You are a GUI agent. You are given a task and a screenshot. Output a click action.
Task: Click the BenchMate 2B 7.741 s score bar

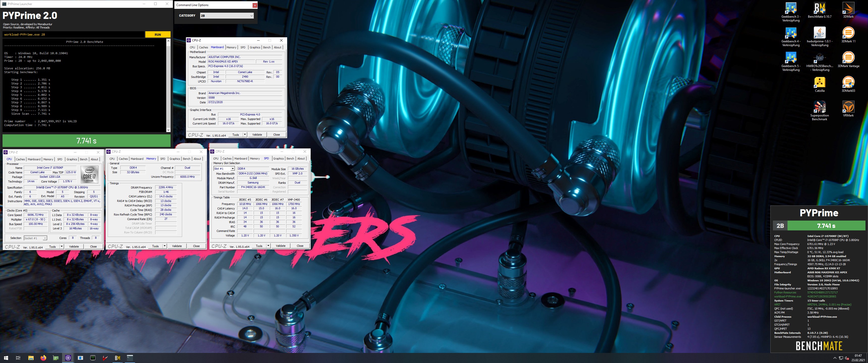pos(819,226)
